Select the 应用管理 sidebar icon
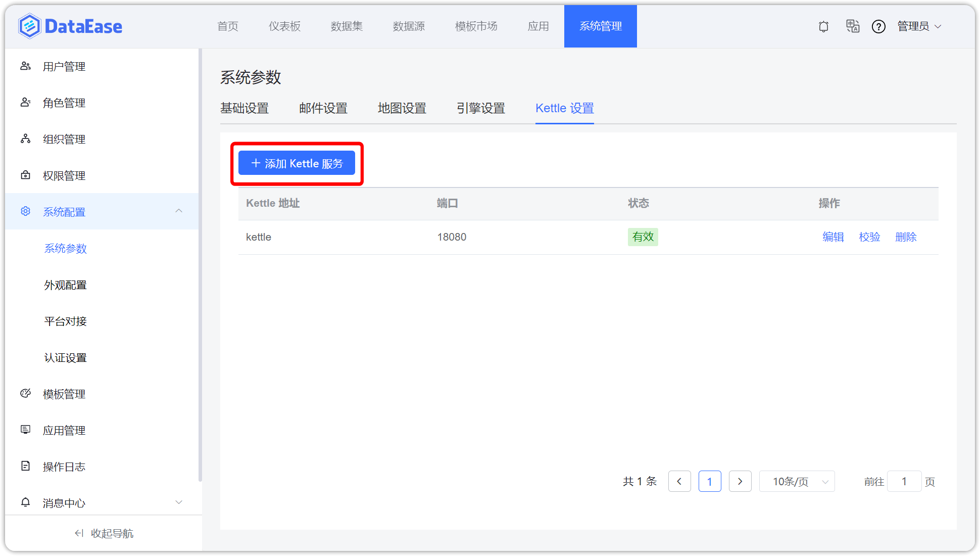980x556 pixels. point(25,430)
